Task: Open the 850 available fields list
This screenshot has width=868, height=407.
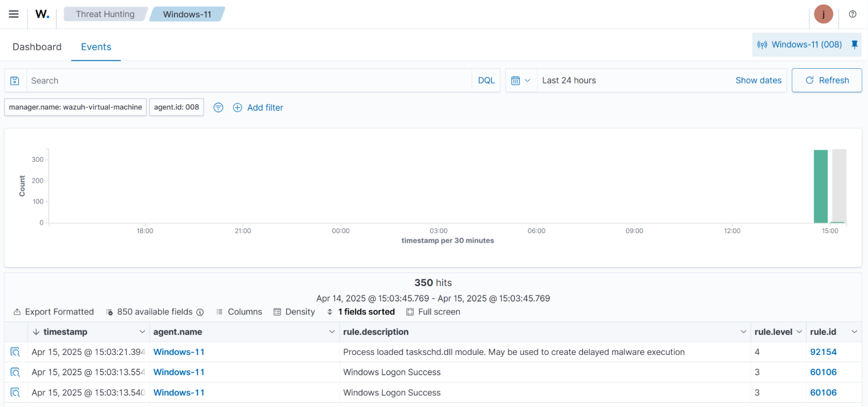Action: click(150, 312)
